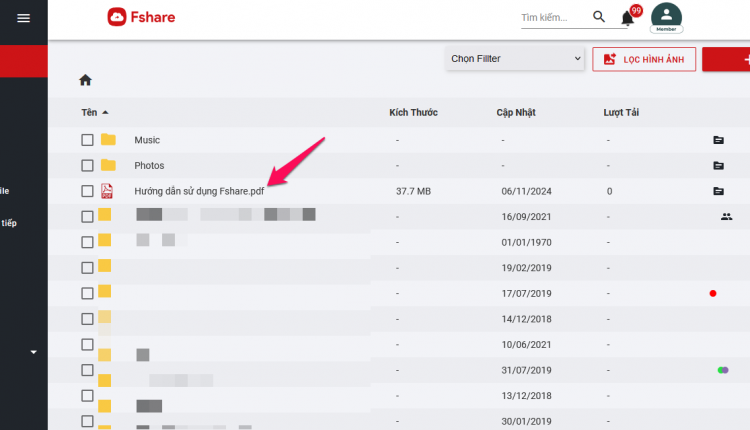Check the box in the 10/06/2021 row
The height and width of the screenshot is (430, 750).
pyautogui.click(x=87, y=344)
